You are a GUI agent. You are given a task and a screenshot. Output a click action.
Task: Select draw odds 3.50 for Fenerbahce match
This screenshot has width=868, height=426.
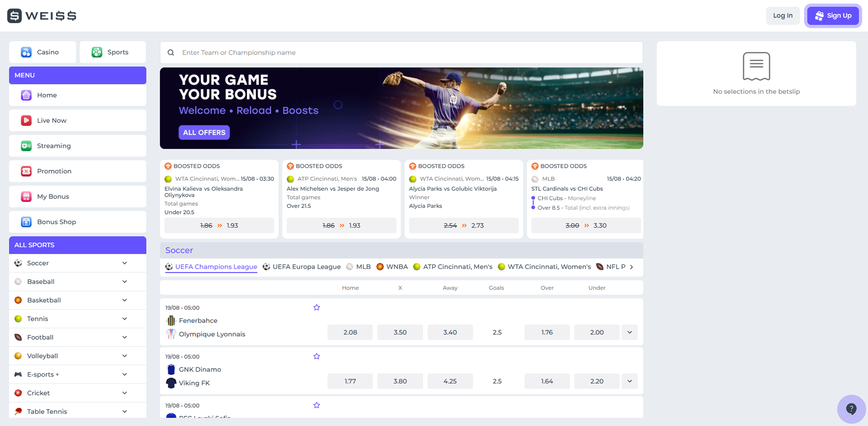coord(400,332)
